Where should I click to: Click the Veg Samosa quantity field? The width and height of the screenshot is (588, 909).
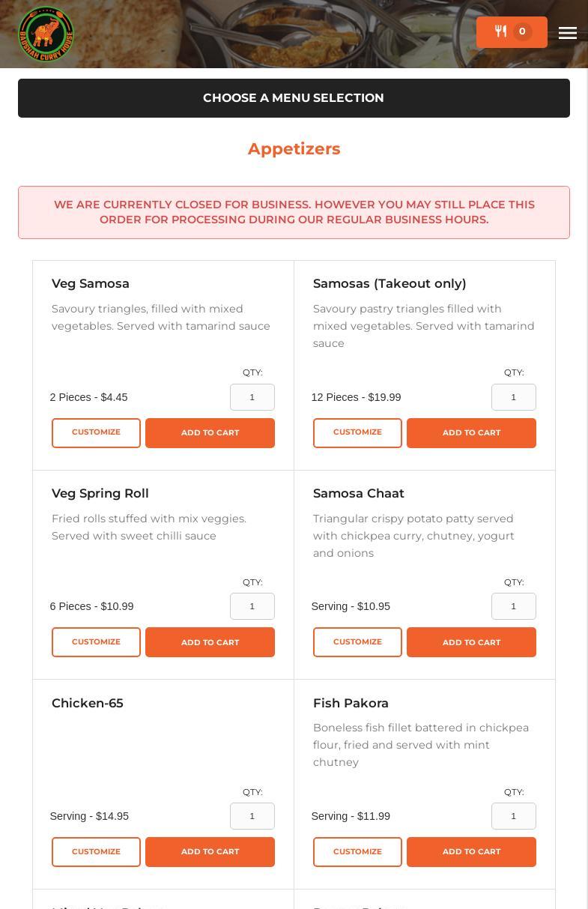[252, 397]
